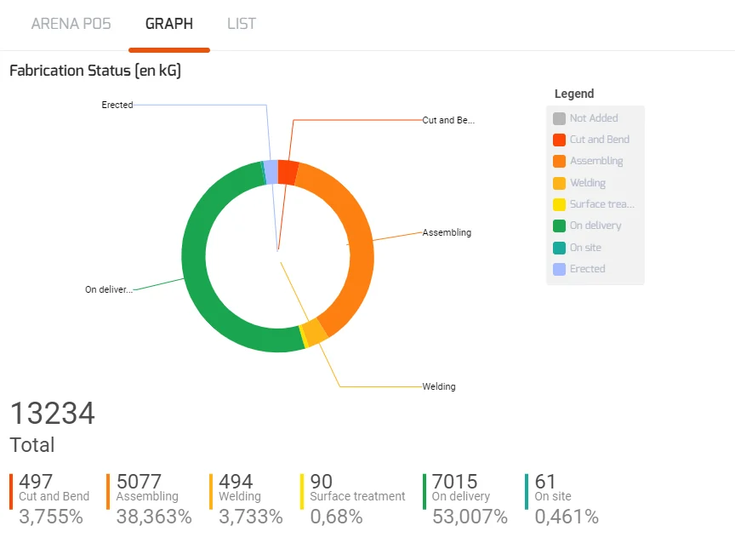This screenshot has height=560, width=735.
Task: Click the Cut and Be... chart callout label
Action: (x=448, y=120)
